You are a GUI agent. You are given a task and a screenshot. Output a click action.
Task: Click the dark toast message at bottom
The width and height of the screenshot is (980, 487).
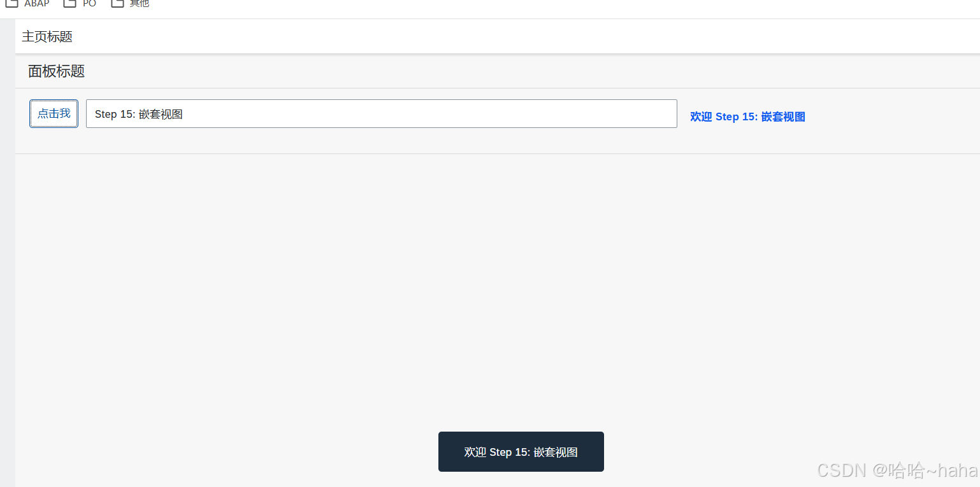(521, 451)
